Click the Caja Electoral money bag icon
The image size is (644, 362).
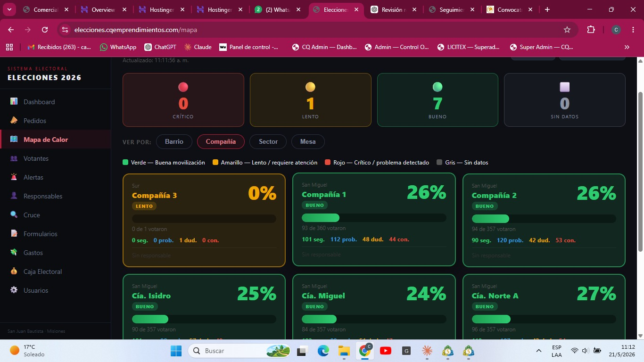[x=14, y=271]
